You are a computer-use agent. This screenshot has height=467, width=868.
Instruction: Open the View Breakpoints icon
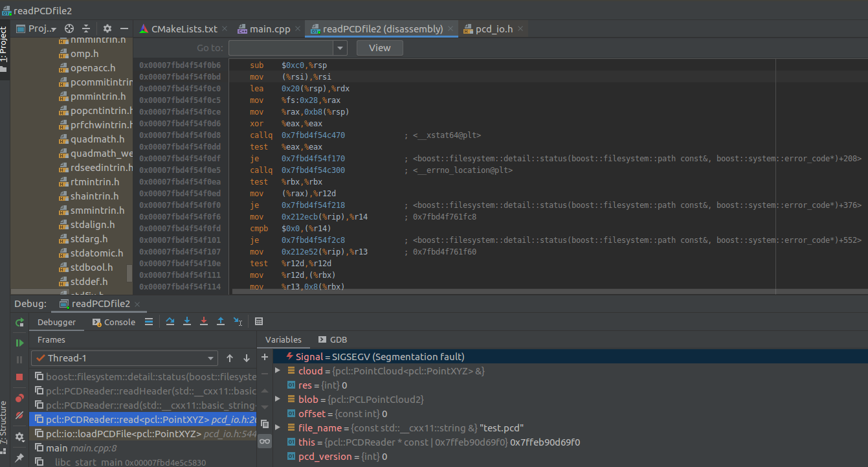pos(19,398)
